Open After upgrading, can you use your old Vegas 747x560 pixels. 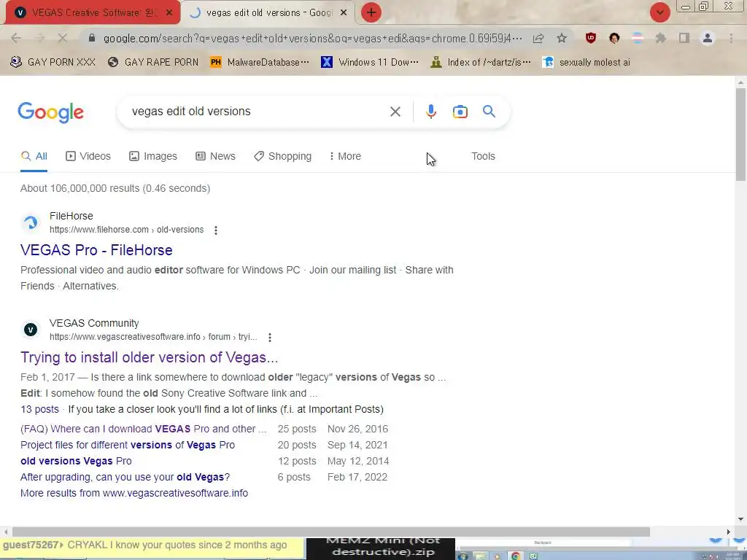click(125, 477)
